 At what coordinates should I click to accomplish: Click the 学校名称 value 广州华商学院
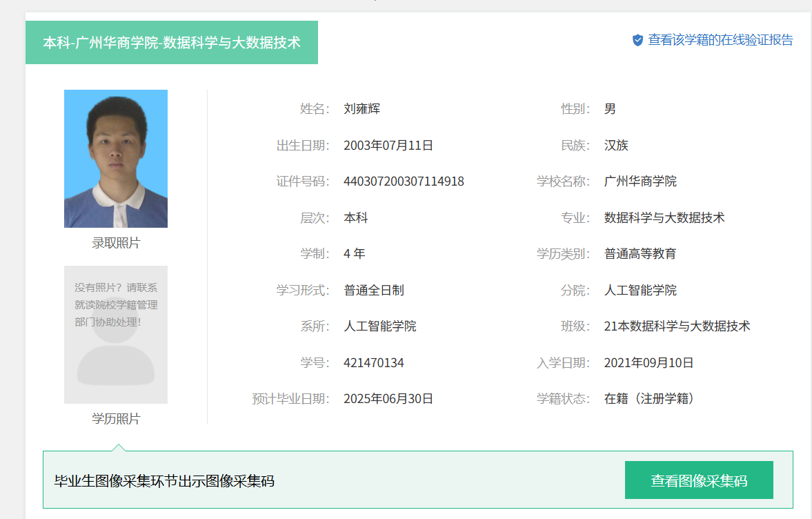pyautogui.click(x=640, y=182)
